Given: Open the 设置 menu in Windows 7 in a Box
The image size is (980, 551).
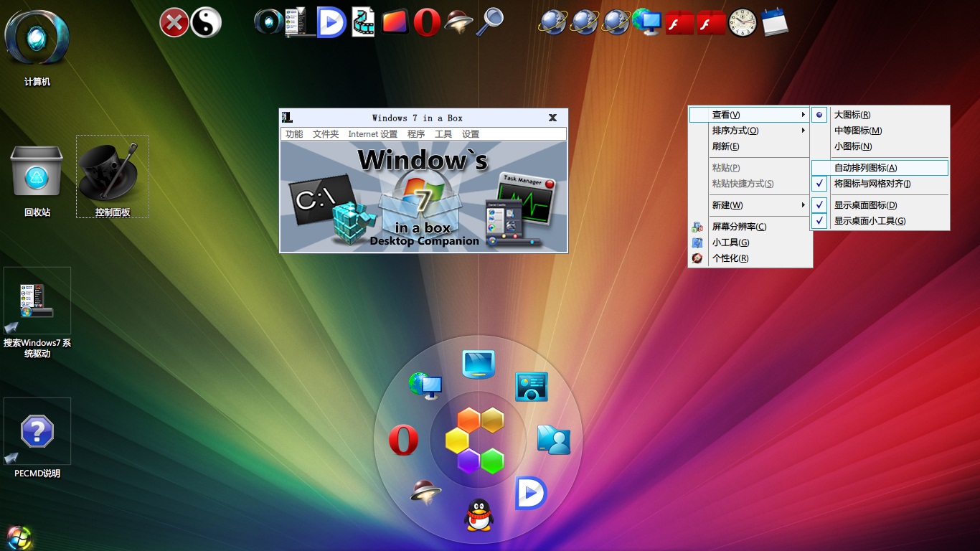Looking at the screenshot, I should pos(471,134).
